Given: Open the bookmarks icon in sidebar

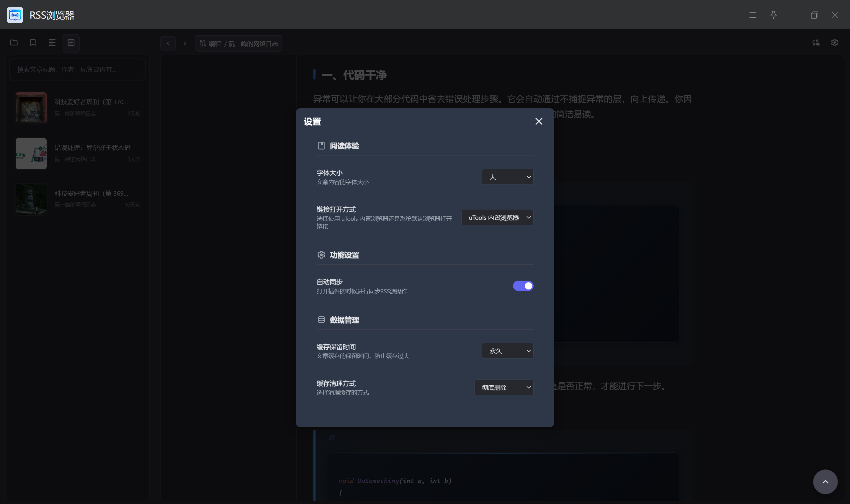Looking at the screenshot, I should click(33, 43).
